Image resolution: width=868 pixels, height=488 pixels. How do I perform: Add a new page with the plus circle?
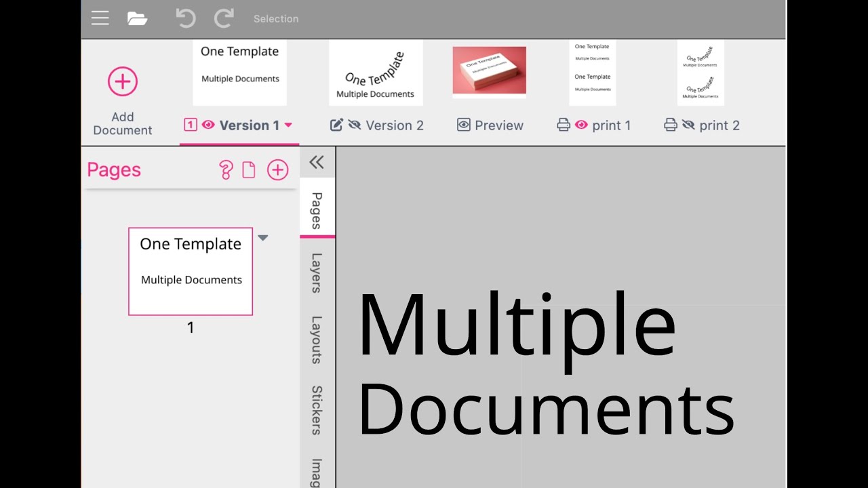277,169
